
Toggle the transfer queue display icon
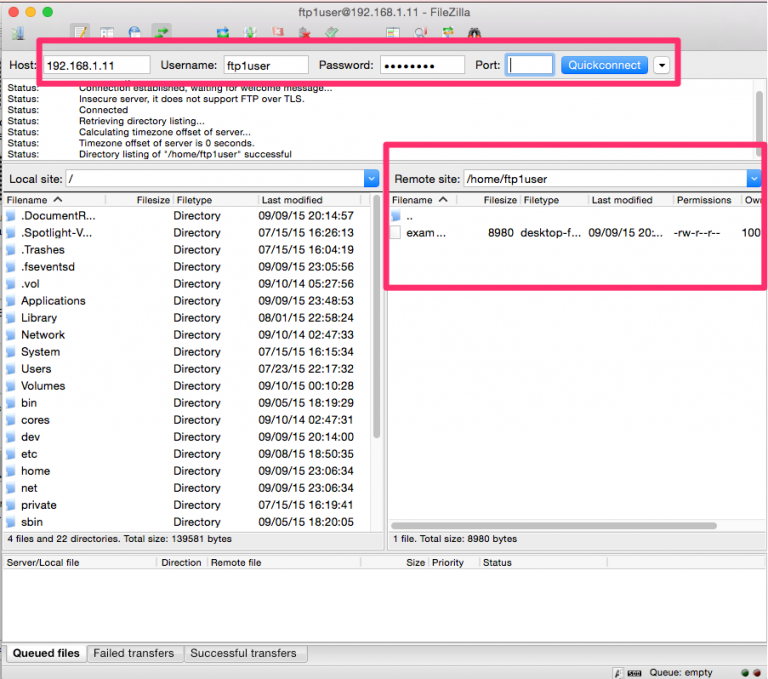(x=161, y=32)
